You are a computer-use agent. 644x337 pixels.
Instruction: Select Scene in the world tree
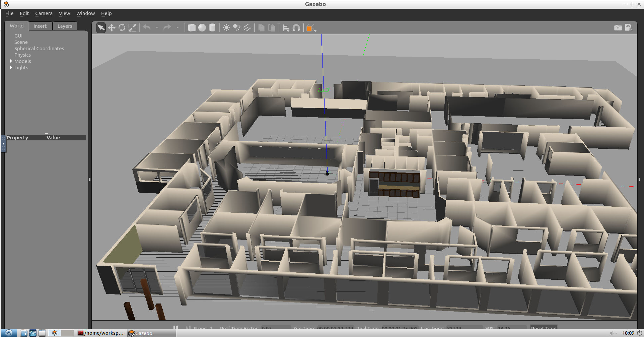click(21, 42)
